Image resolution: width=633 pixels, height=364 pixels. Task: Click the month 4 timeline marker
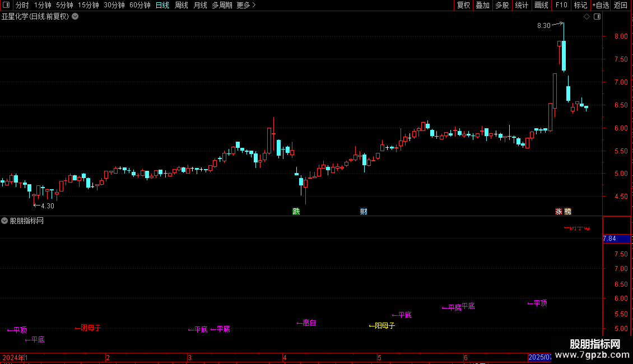click(285, 357)
